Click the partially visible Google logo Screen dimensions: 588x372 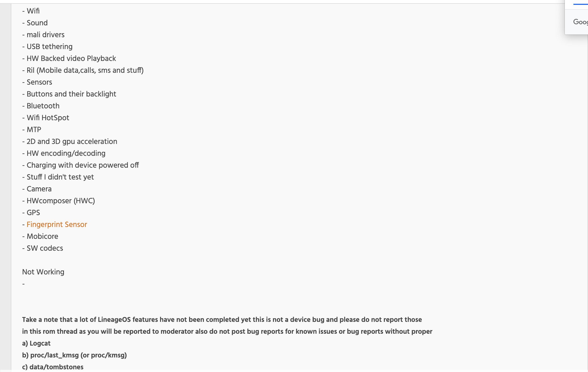click(x=580, y=22)
